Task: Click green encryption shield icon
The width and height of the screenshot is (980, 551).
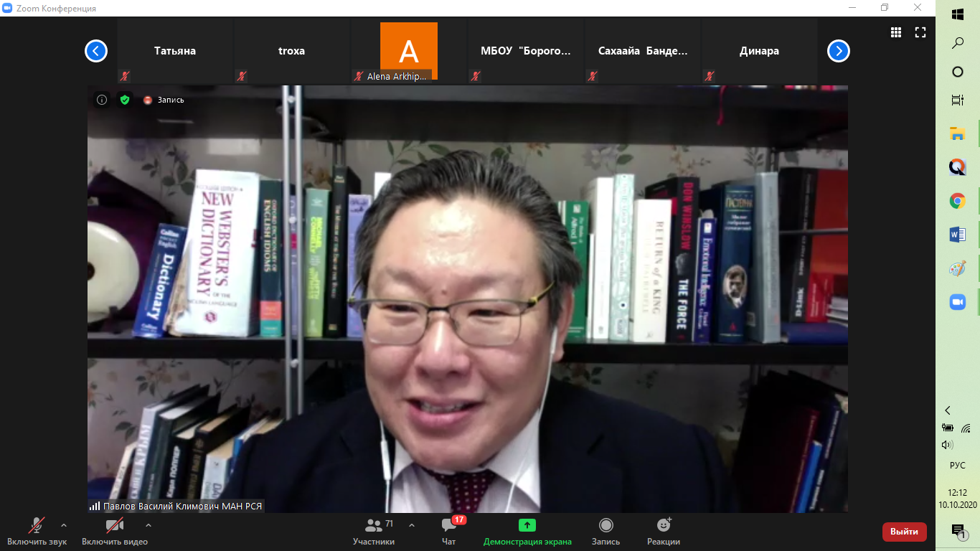Action: point(125,100)
